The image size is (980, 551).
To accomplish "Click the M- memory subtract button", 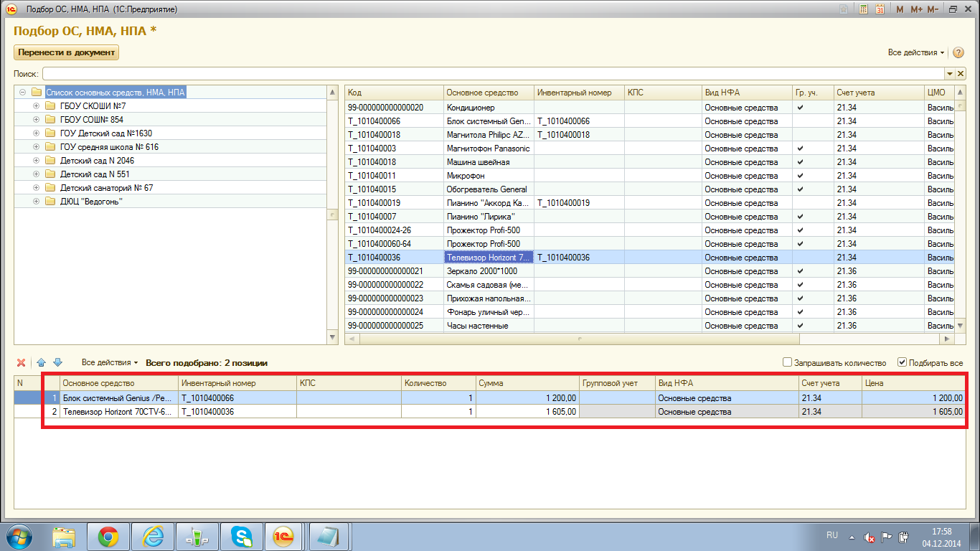I will [x=933, y=9].
